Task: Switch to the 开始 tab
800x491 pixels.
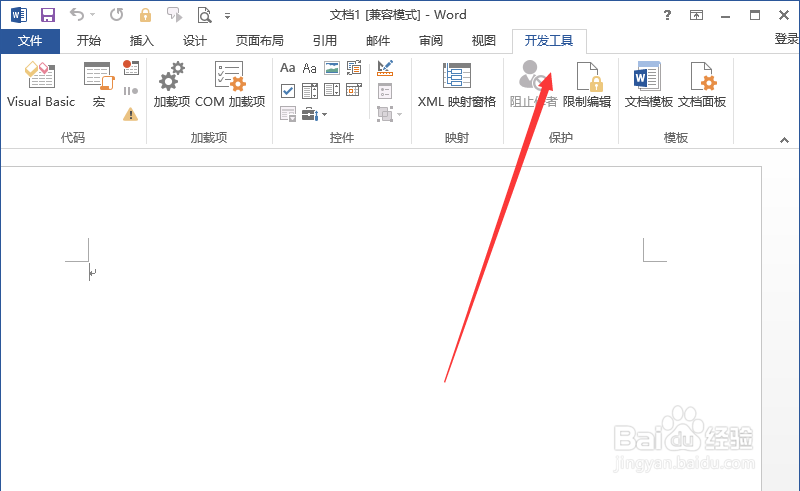Action: (x=89, y=41)
